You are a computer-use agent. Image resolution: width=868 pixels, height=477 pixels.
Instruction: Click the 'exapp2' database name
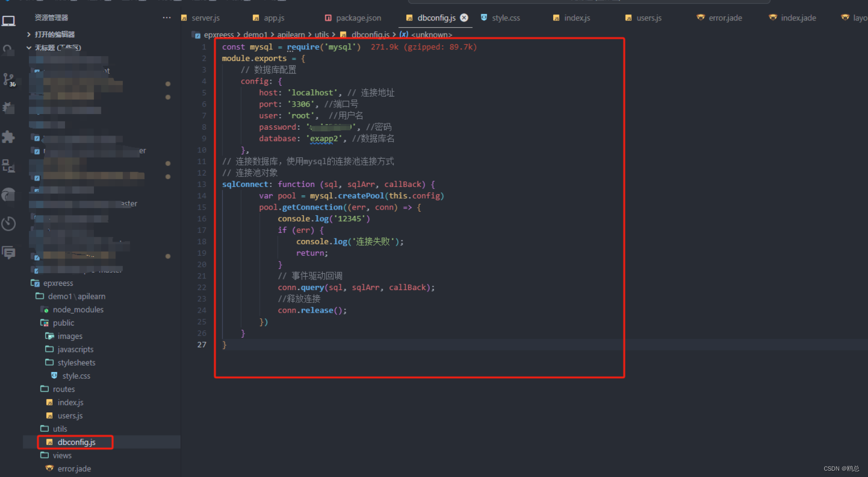pos(324,139)
